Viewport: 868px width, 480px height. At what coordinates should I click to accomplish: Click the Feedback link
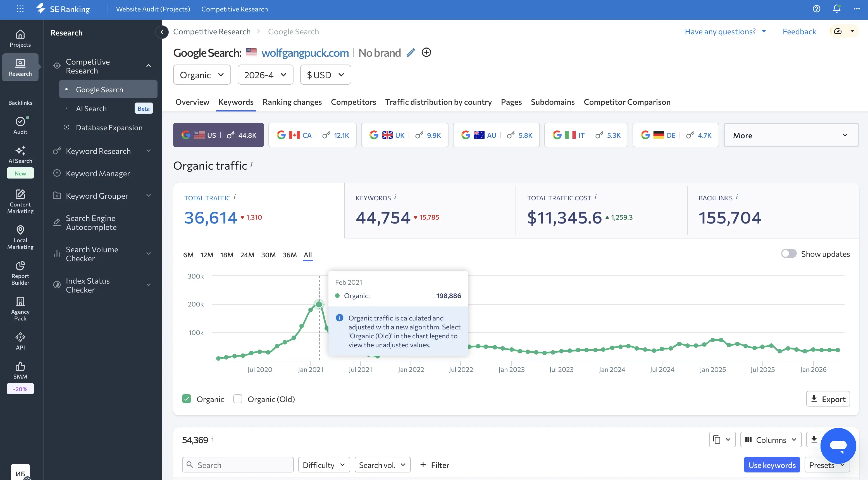(x=799, y=31)
